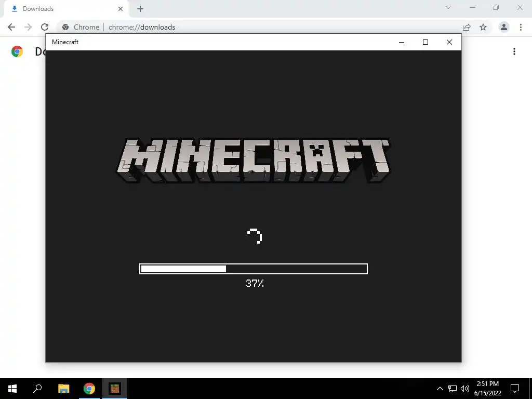This screenshot has height=399, width=532.
Task: Open the Windows notification center
Action: (x=515, y=389)
